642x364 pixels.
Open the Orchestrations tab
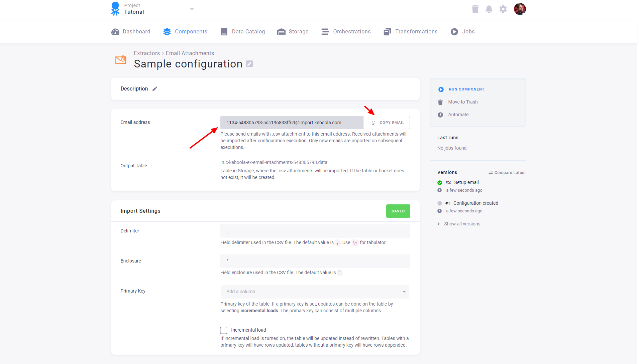point(346,32)
